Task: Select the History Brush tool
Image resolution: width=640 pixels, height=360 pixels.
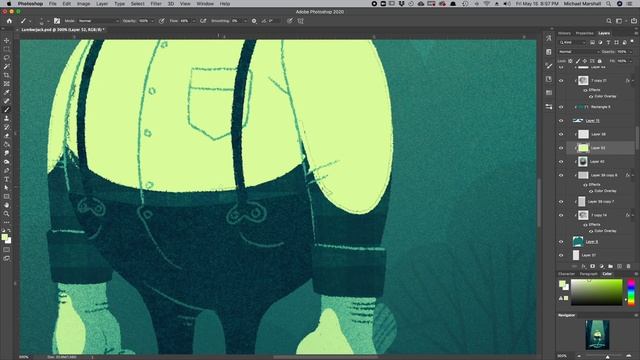Action: click(x=7, y=127)
